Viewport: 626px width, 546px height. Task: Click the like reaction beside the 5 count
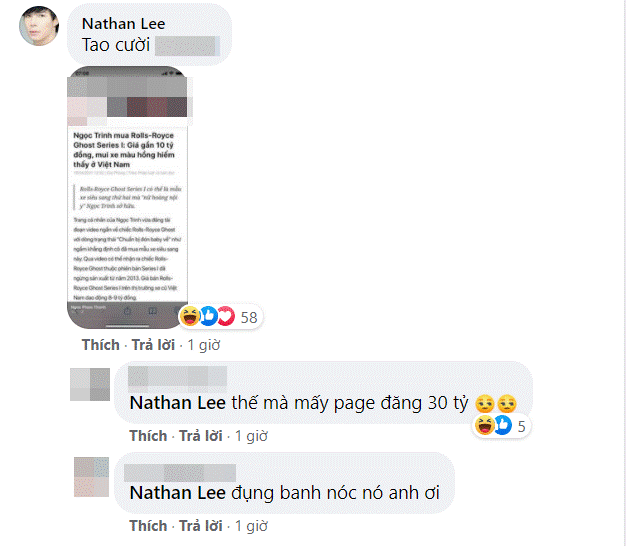(503, 425)
